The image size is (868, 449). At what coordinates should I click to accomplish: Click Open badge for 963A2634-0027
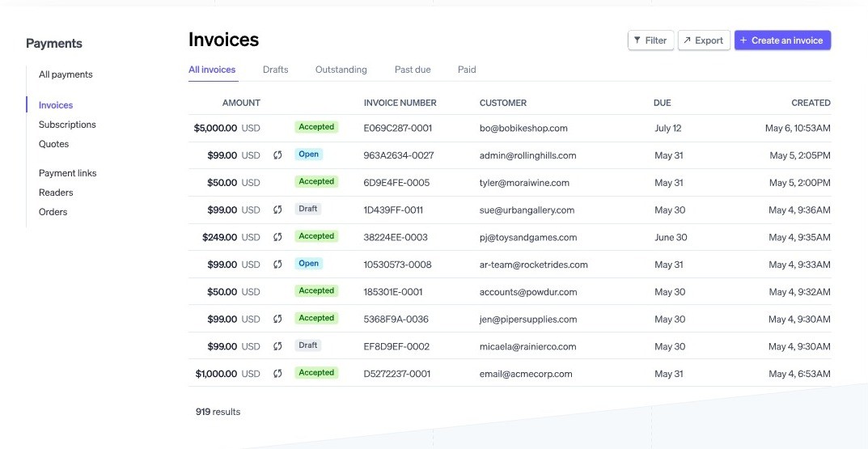click(x=308, y=155)
